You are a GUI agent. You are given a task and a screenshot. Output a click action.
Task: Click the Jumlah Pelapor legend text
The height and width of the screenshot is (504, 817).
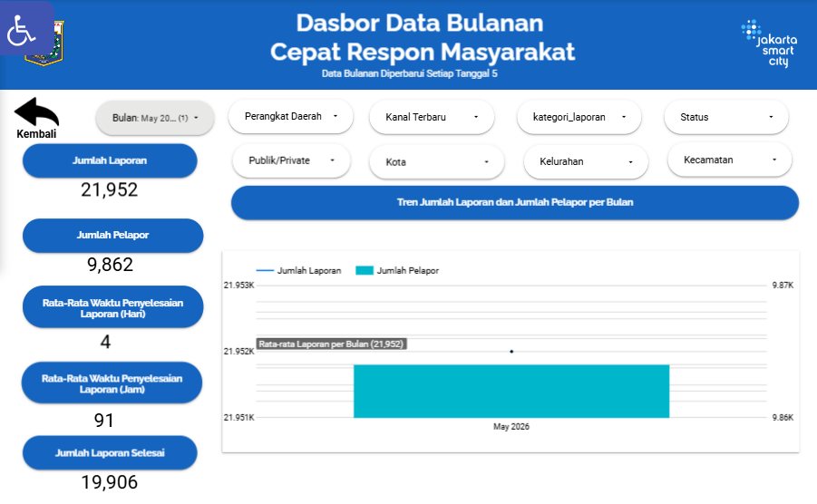click(x=408, y=271)
